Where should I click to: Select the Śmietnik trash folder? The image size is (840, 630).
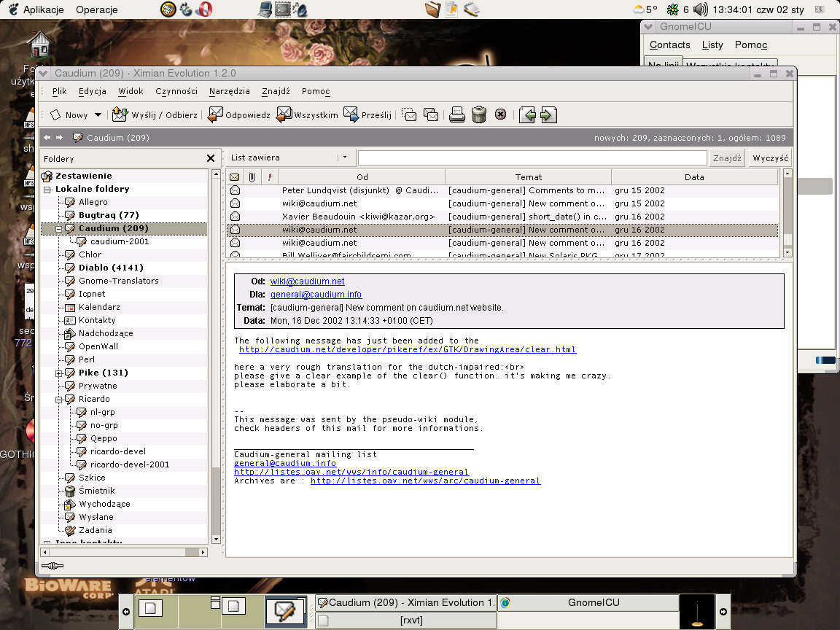[96, 491]
